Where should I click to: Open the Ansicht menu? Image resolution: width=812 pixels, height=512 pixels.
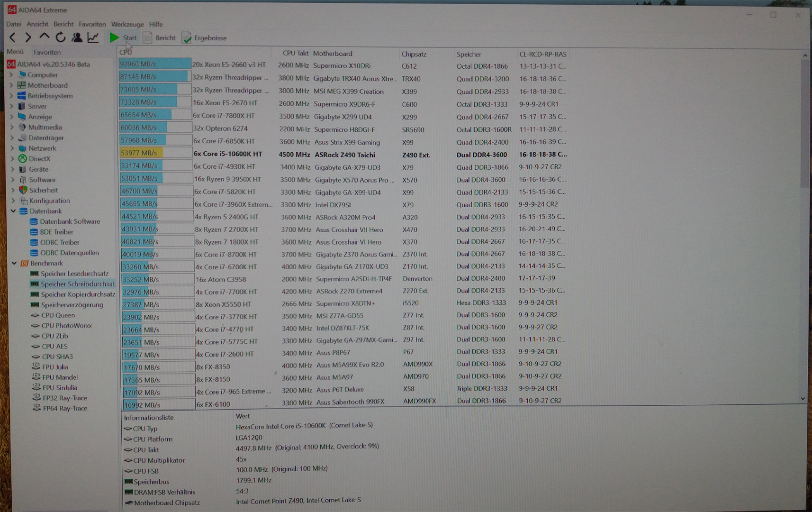pyautogui.click(x=37, y=24)
